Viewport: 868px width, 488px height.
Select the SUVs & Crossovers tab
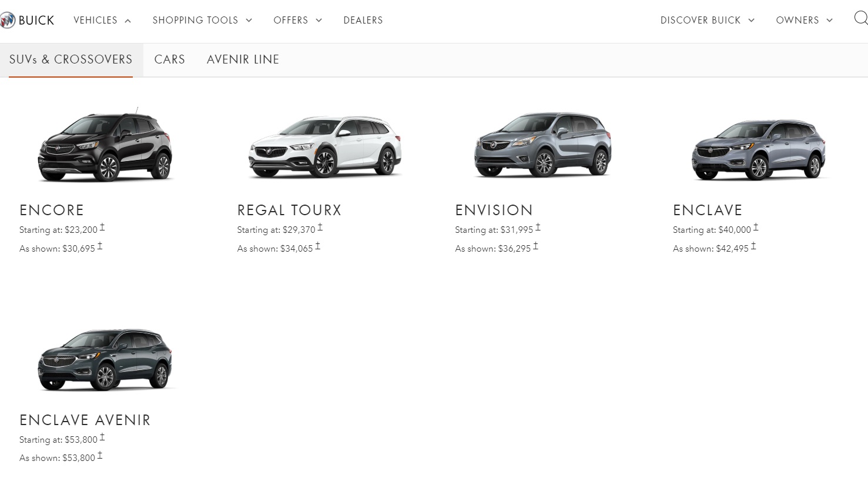tap(71, 59)
